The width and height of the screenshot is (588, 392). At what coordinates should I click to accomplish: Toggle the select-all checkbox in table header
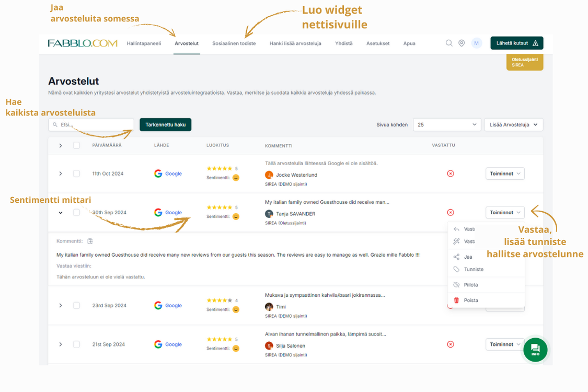pos(76,145)
